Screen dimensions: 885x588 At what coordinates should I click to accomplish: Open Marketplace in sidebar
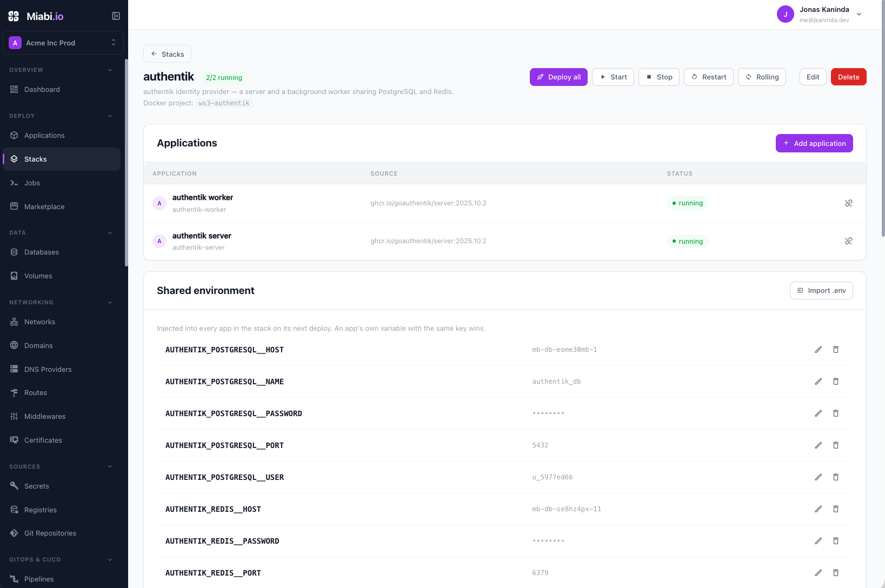pyautogui.click(x=62, y=207)
